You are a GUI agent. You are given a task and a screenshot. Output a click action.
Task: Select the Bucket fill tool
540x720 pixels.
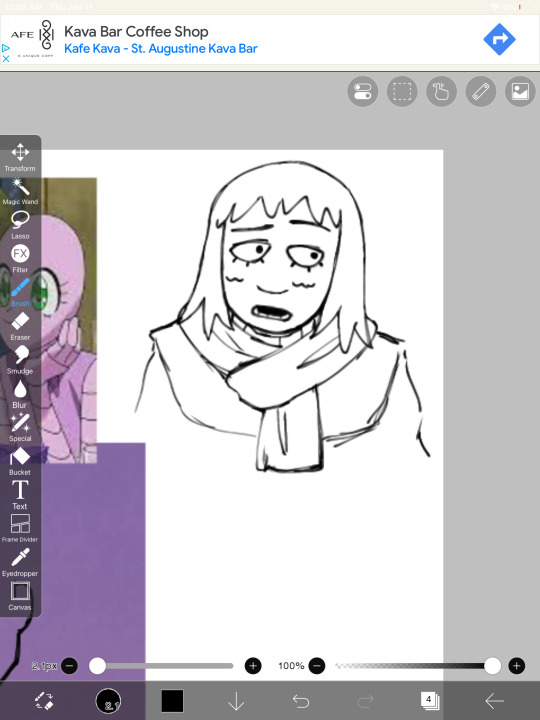(x=20, y=461)
